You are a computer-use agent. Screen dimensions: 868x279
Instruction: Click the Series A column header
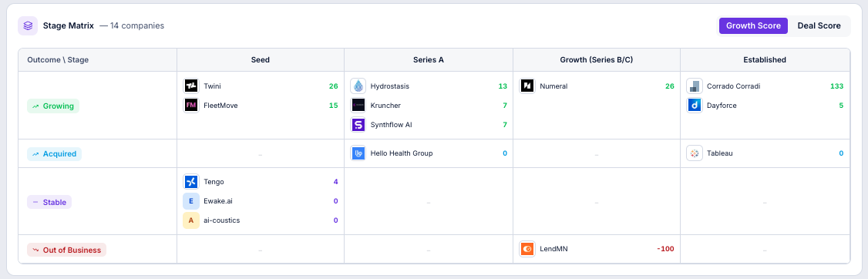pos(429,60)
